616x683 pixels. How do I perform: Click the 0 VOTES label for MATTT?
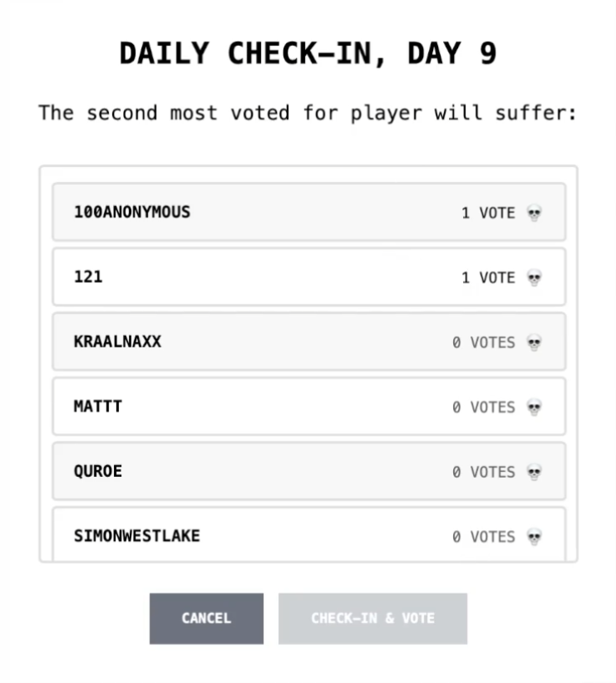pyautogui.click(x=484, y=407)
